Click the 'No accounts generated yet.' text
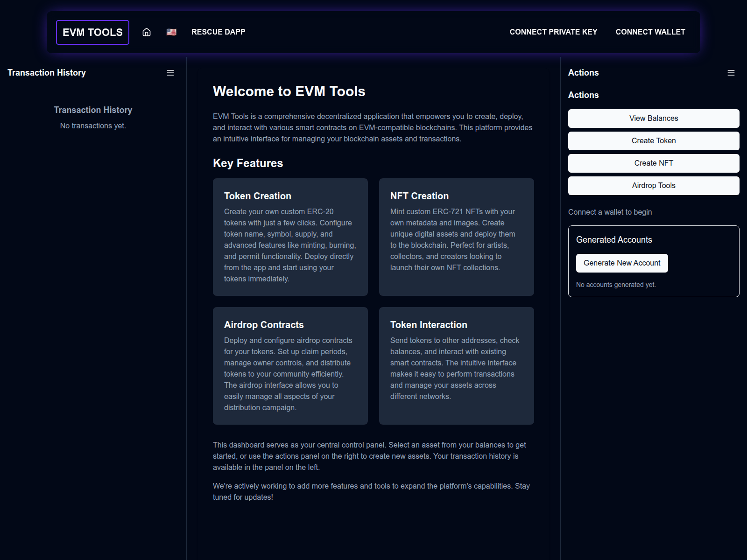Image resolution: width=747 pixels, height=560 pixels. coord(616,285)
